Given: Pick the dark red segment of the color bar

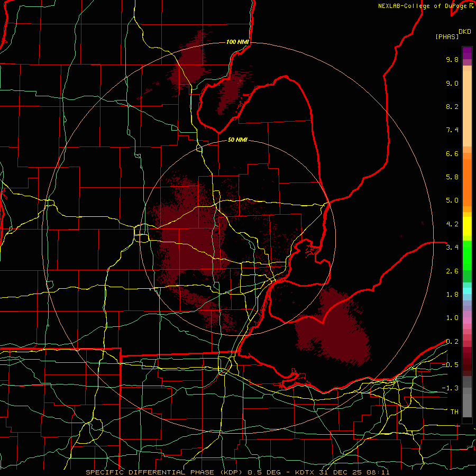Looking at the screenshot, I should coord(467,361).
